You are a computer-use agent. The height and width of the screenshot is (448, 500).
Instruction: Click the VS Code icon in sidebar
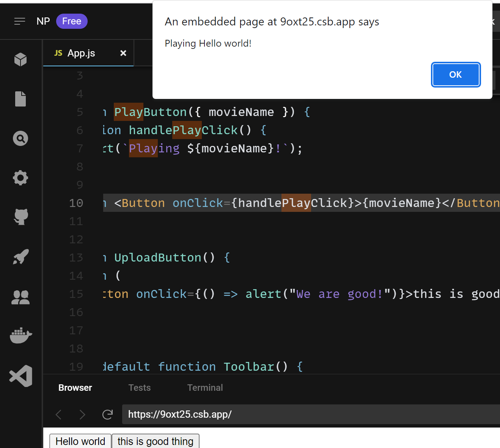point(21,376)
